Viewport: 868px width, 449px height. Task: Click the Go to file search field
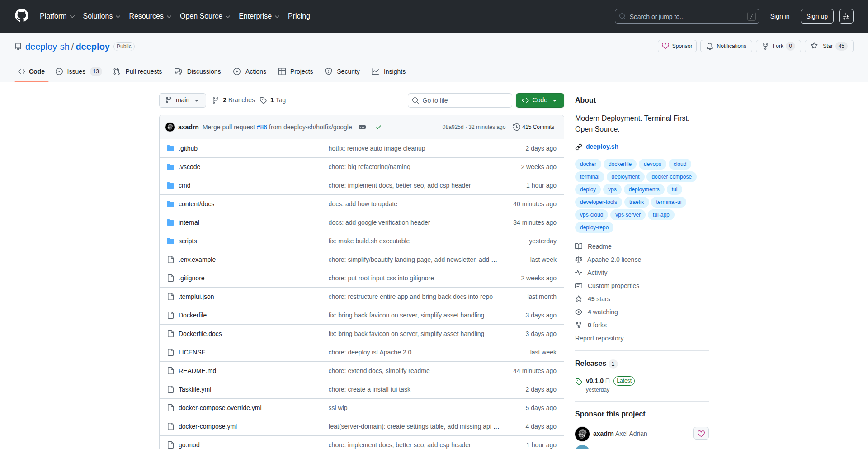tap(460, 100)
